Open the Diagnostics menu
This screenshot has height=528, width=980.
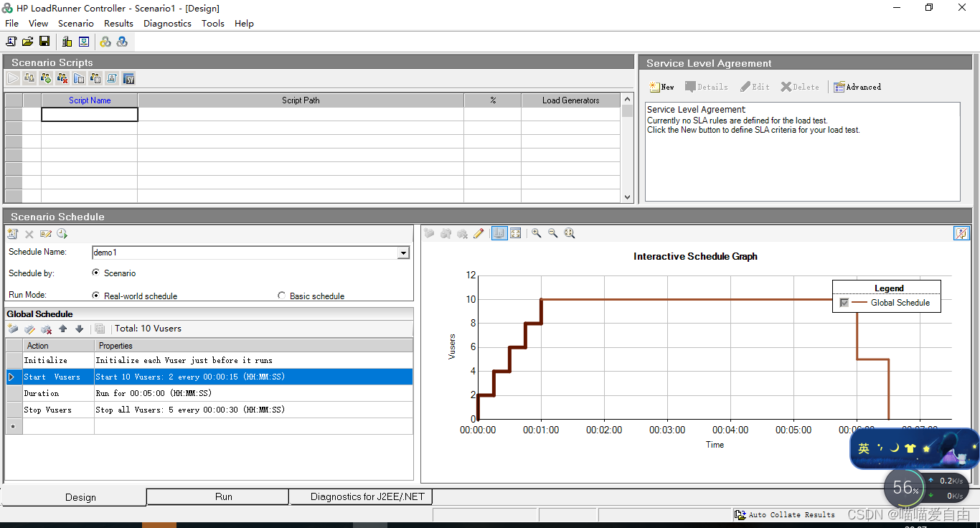point(167,23)
